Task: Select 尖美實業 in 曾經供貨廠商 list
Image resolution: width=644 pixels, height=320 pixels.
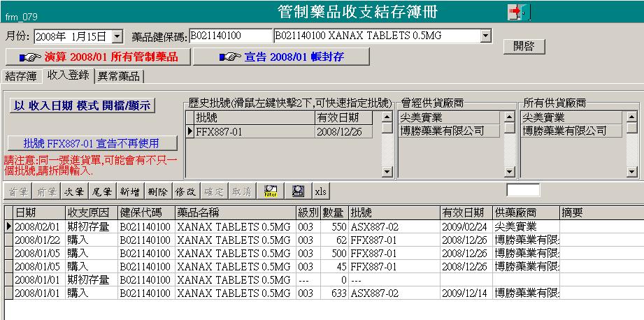Action: coord(450,118)
